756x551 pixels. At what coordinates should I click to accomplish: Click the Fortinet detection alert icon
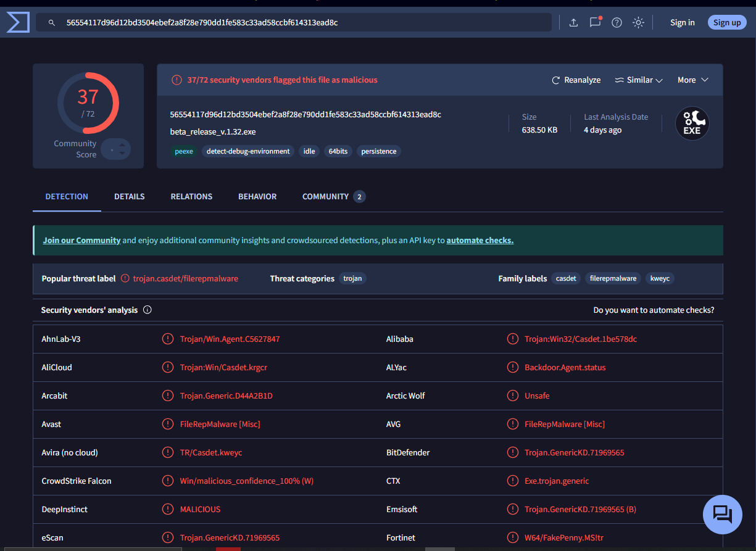click(512, 537)
